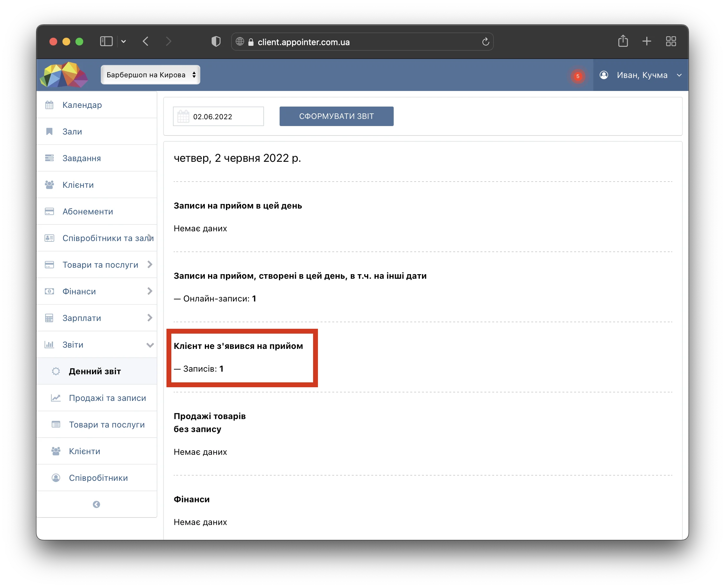Click the client.appointer.com.ua address bar

tap(363, 42)
